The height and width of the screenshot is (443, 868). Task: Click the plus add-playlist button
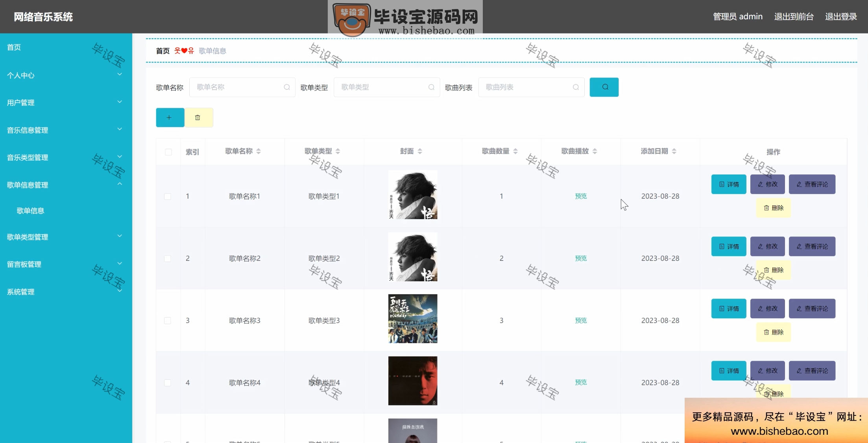[x=170, y=117]
